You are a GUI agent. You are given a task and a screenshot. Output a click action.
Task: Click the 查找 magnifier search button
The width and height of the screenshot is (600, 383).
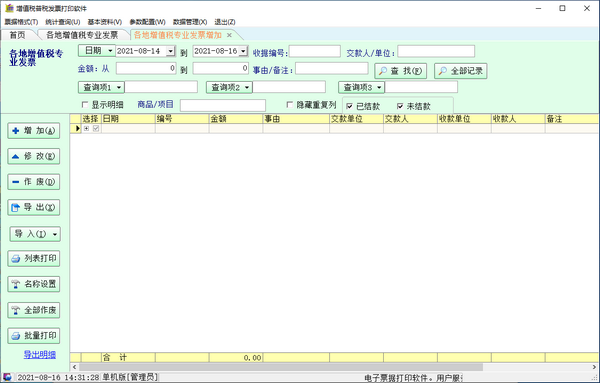pyautogui.click(x=400, y=71)
